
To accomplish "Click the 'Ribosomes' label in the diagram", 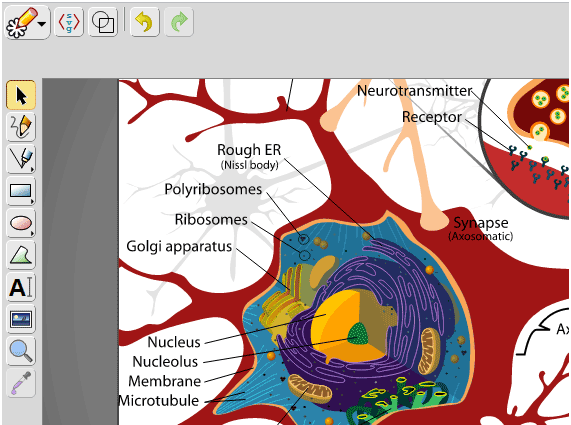I will click(211, 220).
